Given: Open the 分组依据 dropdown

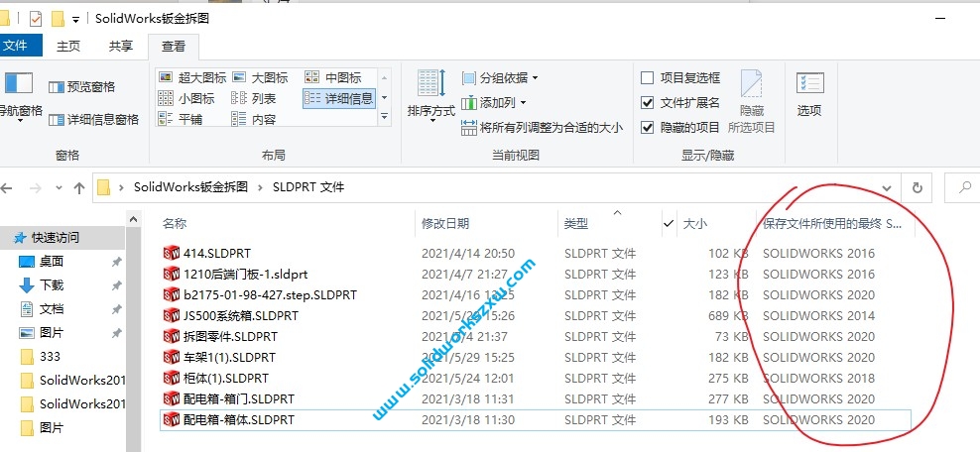Looking at the screenshot, I should coord(499,78).
